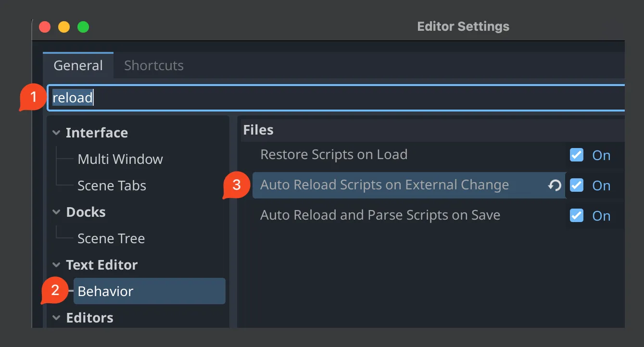Select Scene Tree under Docks
The image size is (644, 347).
click(x=111, y=238)
